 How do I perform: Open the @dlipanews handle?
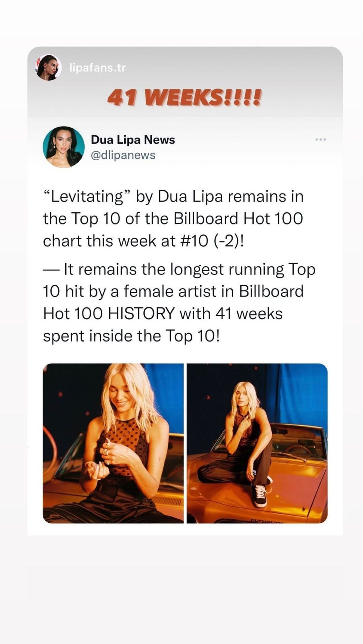click(x=123, y=155)
